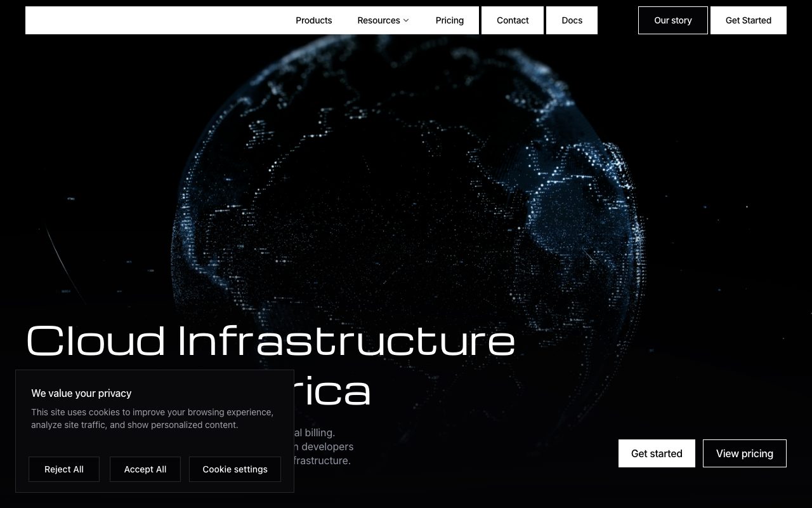The width and height of the screenshot is (812, 508).
Task: Open Cookie settings in the banner
Action: click(235, 469)
